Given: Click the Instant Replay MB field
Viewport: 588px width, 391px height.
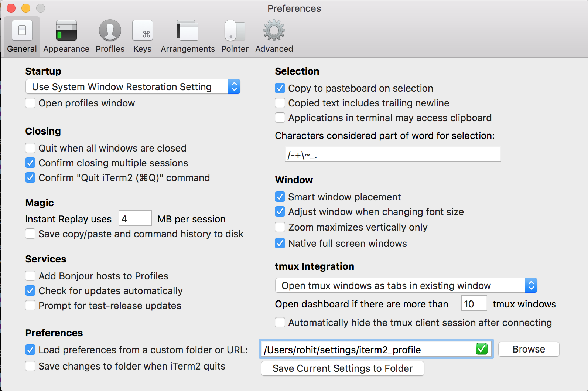Looking at the screenshot, I should (x=135, y=218).
